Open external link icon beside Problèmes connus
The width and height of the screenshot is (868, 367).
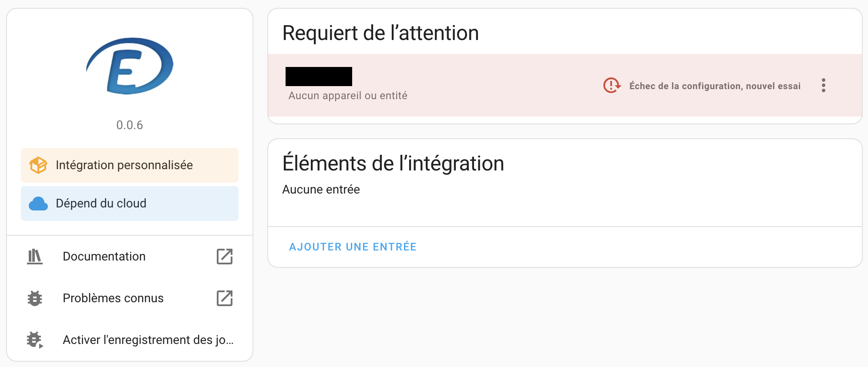point(225,298)
